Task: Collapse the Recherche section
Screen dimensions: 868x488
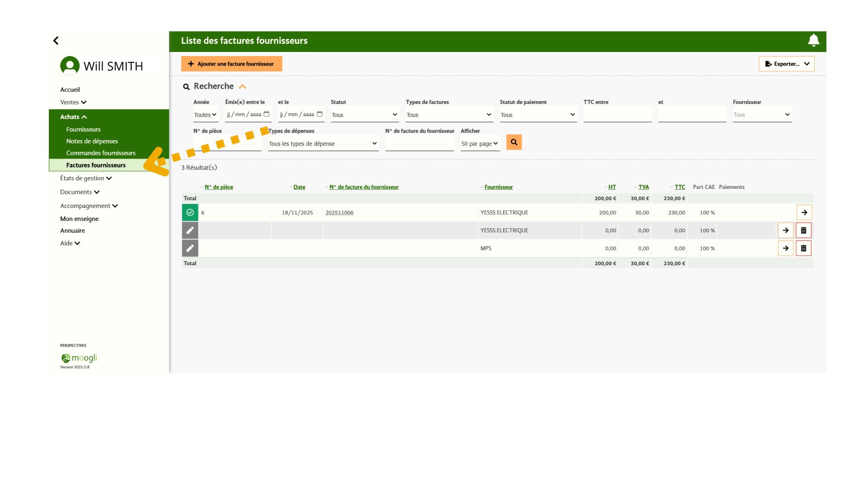Action: 242,86
